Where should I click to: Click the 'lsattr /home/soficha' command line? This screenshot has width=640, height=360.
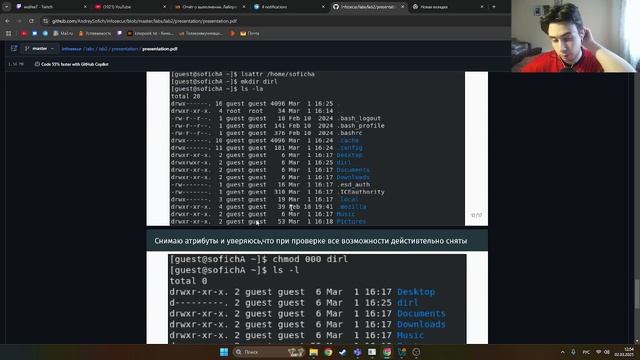243,74
